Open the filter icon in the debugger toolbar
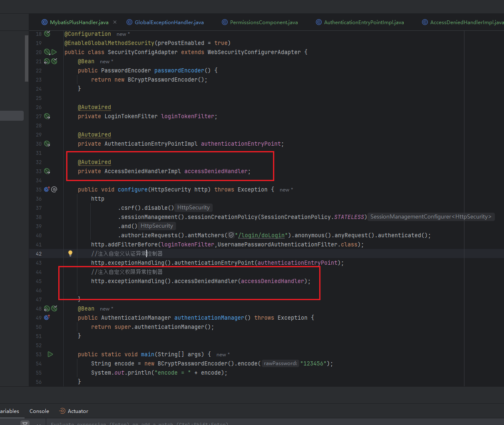 click(25, 423)
